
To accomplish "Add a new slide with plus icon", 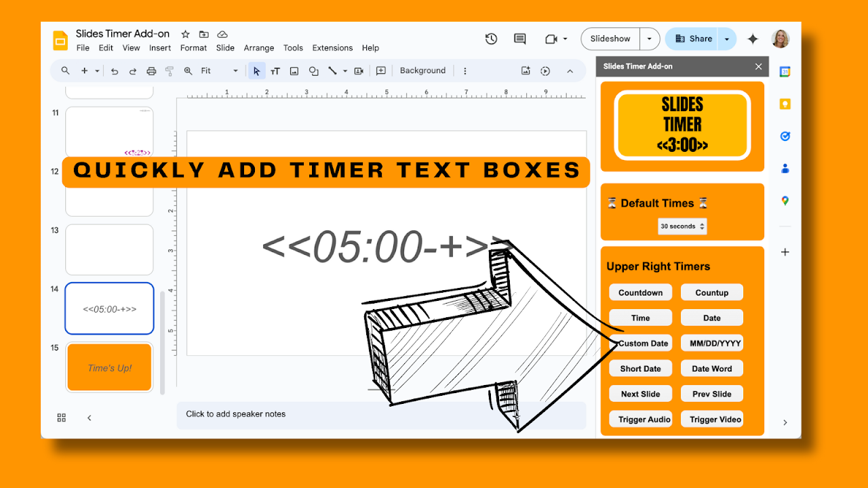I will pyautogui.click(x=85, y=70).
